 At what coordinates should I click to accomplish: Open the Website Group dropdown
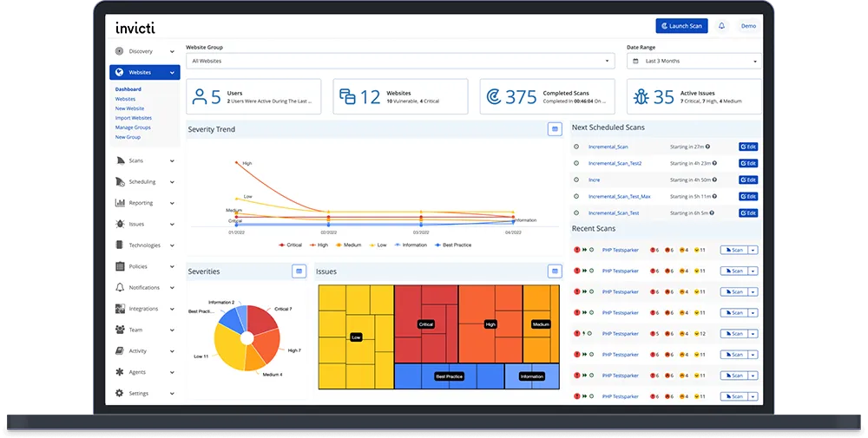(x=400, y=61)
